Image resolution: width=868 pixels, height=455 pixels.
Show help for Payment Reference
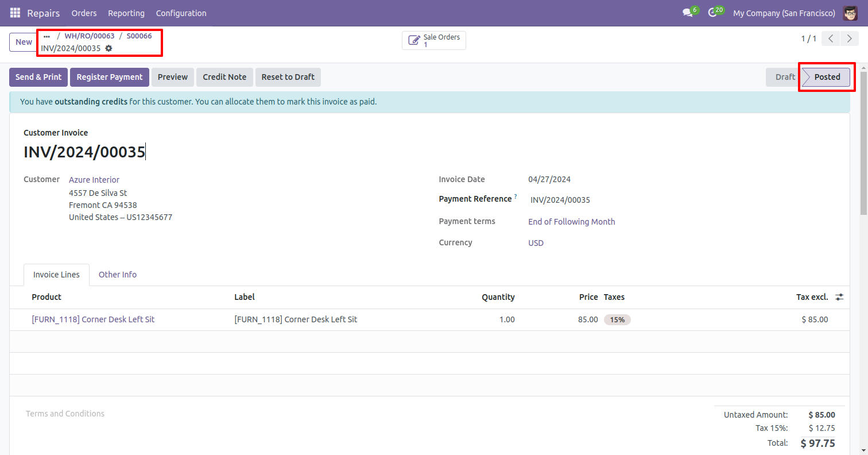(x=516, y=196)
